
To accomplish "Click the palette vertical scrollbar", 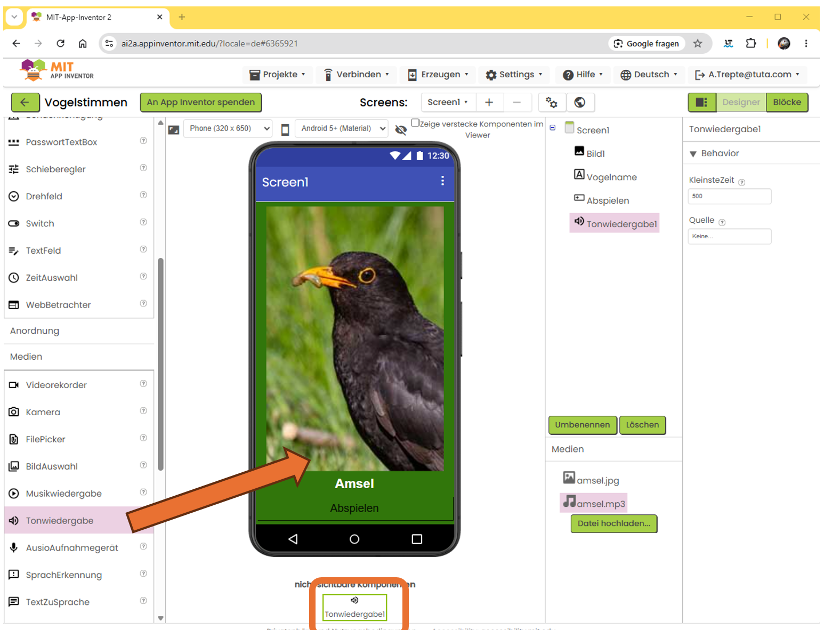I will pos(160,365).
